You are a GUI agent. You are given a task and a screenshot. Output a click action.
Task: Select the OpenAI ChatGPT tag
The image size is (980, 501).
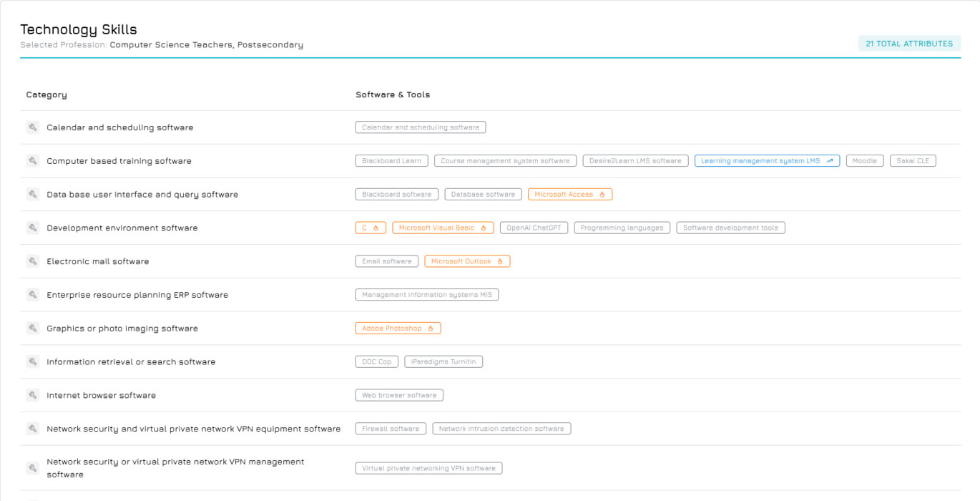[x=534, y=228]
